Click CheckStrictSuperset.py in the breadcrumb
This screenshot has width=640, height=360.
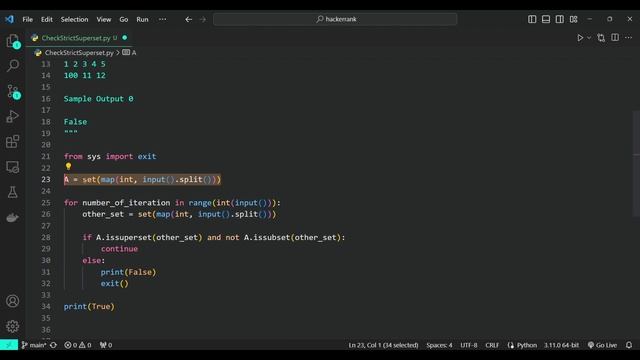79,53
